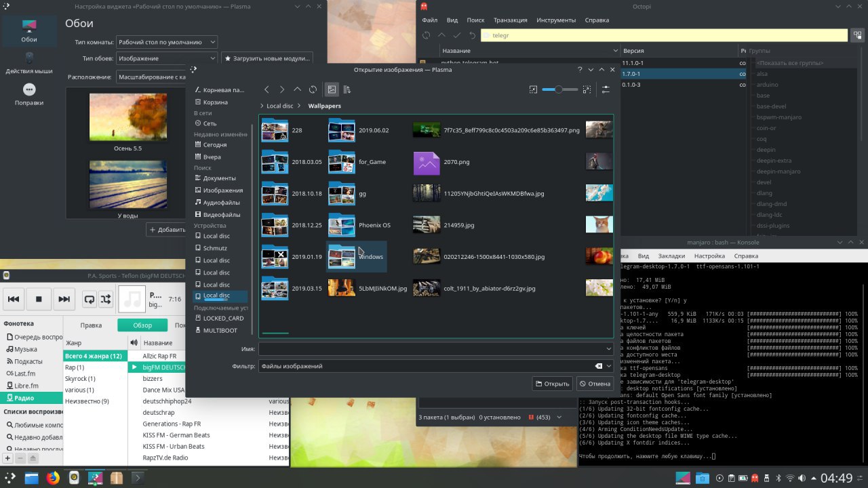Skip to next track in player
Screen dimensions: 868x488
(64, 299)
